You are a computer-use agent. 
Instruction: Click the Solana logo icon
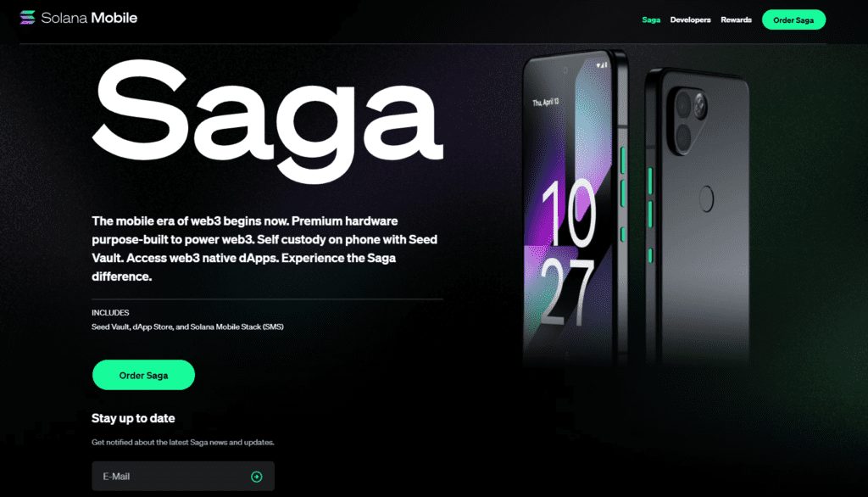[x=27, y=18]
